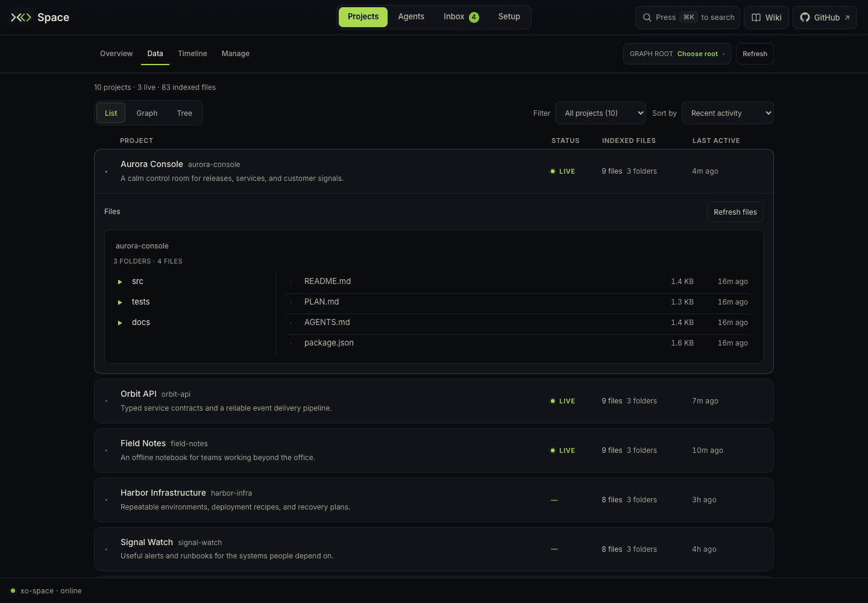Expand the docs folder

120,323
